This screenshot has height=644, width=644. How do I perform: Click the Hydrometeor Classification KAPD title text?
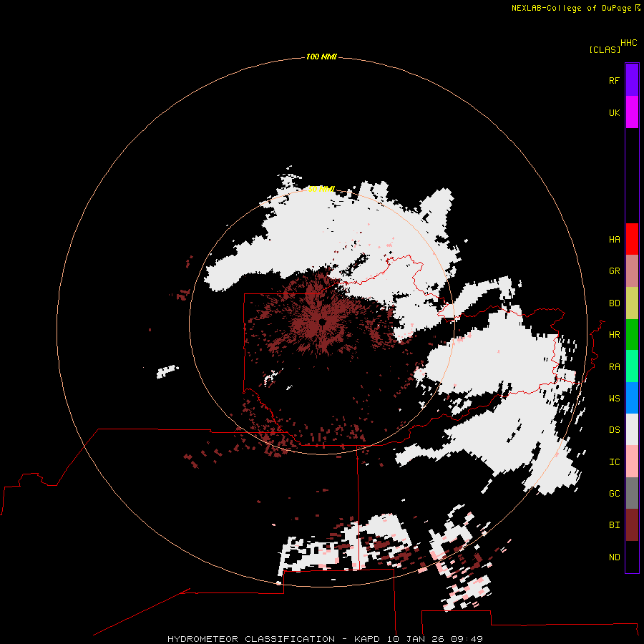point(325,639)
